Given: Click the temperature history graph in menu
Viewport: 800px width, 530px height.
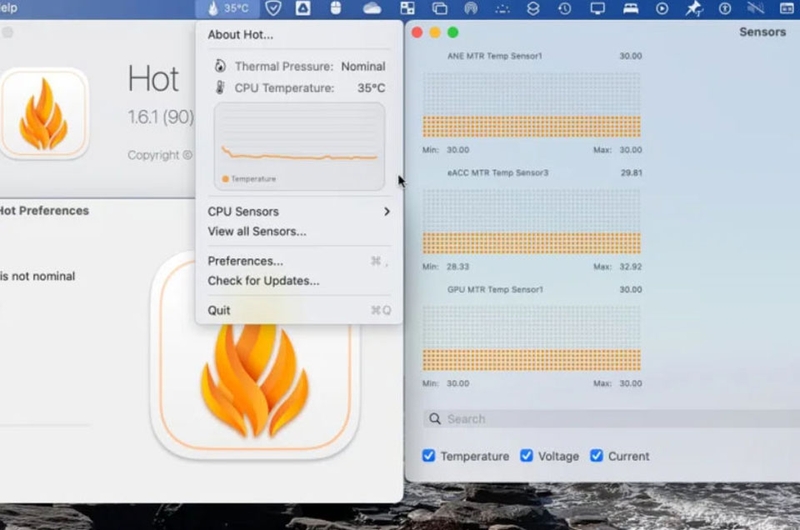Looking at the screenshot, I should (x=299, y=146).
